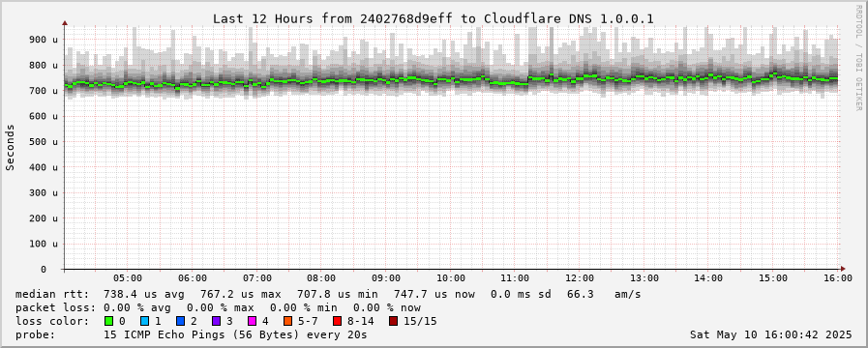
Task: Click the red 8-14 loss swatch
Action: tap(337, 321)
